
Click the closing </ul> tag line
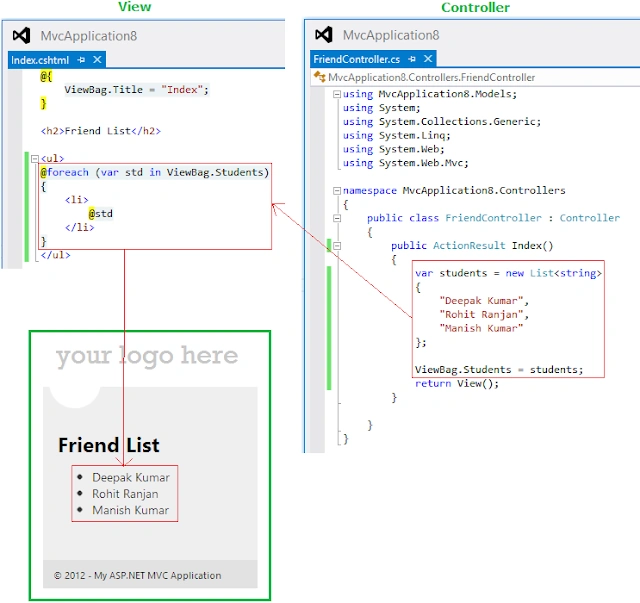56,255
